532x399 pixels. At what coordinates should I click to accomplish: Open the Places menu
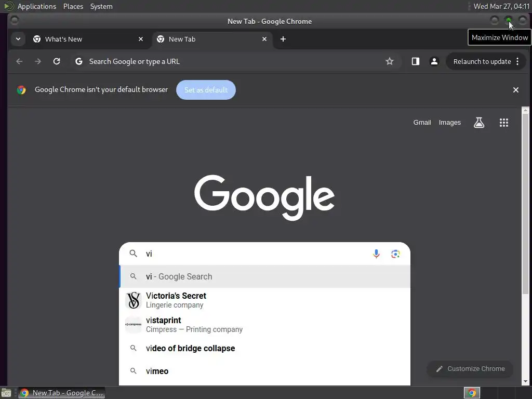point(73,6)
